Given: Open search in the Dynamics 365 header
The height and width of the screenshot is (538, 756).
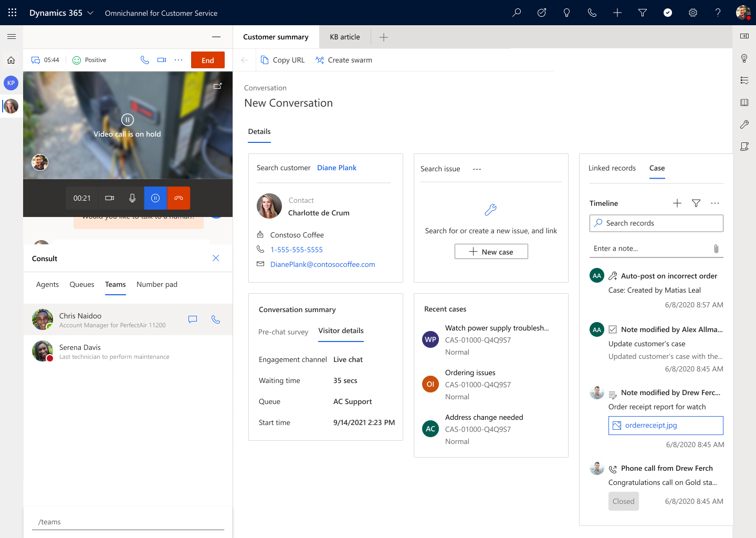Looking at the screenshot, I should pyautogui.click(x=516, y=13).
